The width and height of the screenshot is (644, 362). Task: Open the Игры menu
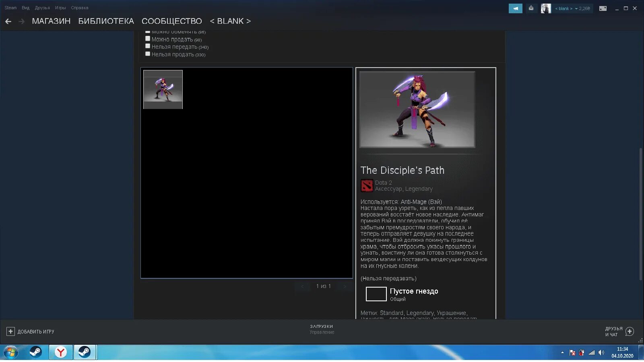point(60,8)
